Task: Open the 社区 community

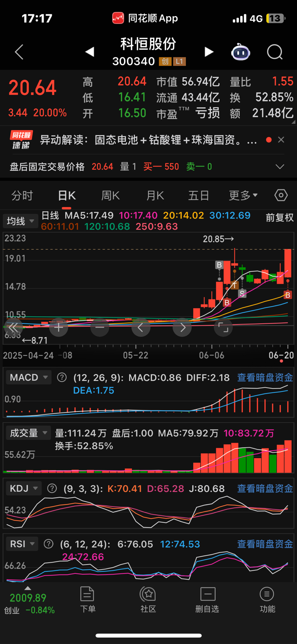Action: [148, 600]
